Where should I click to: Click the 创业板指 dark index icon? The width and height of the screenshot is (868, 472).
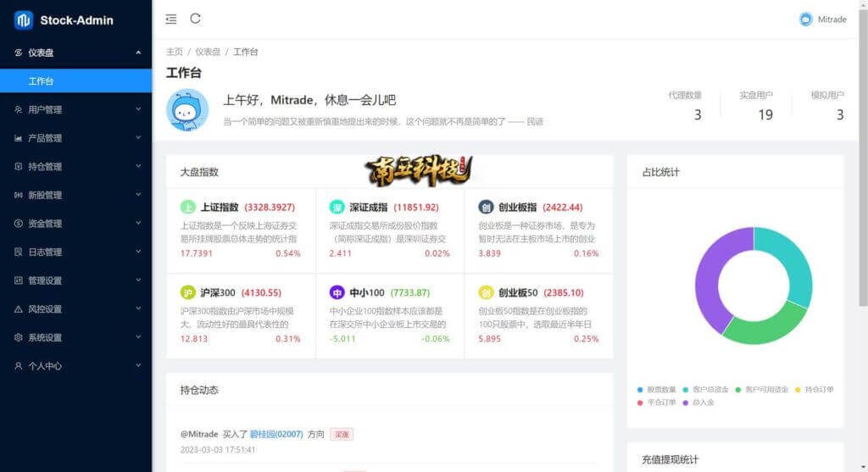click(486, 207)
